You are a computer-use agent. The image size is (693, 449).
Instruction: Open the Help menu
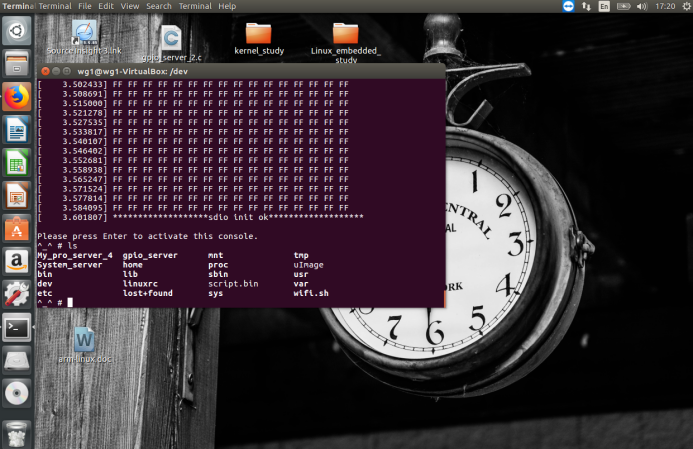coord(227,6)
